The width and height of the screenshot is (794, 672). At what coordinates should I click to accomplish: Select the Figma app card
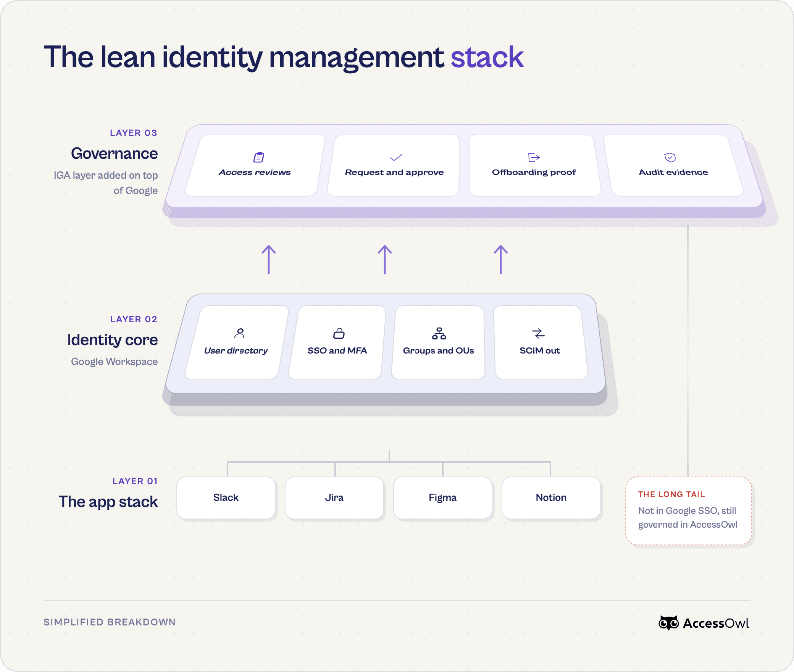tap(443, 498)
